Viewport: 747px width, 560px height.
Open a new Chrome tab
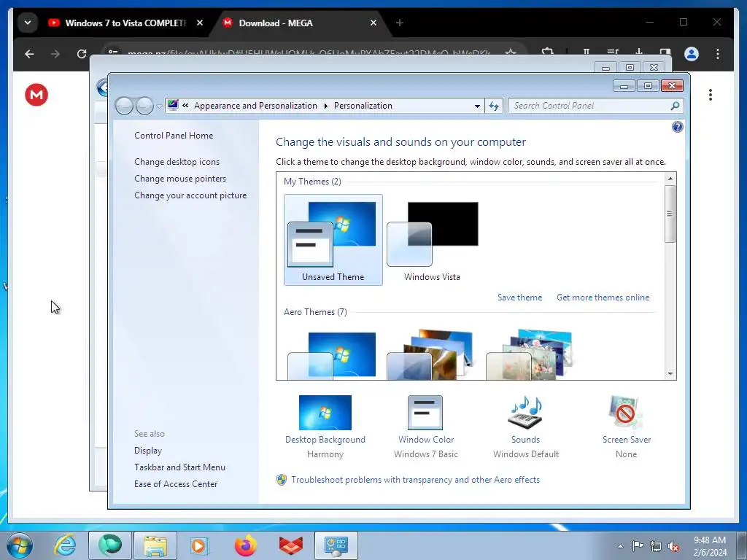(399, 23)
